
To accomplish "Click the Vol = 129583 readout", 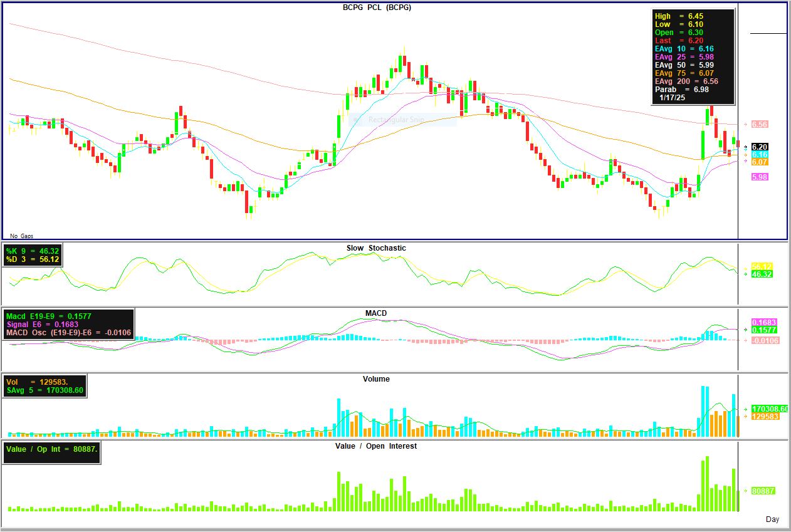I will point(37,382).
